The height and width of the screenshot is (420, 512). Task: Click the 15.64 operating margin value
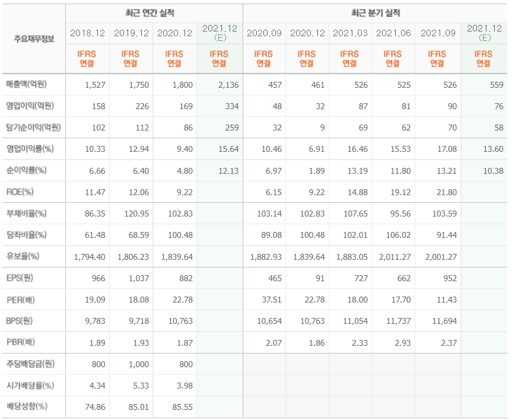click(x=228, y=149)
